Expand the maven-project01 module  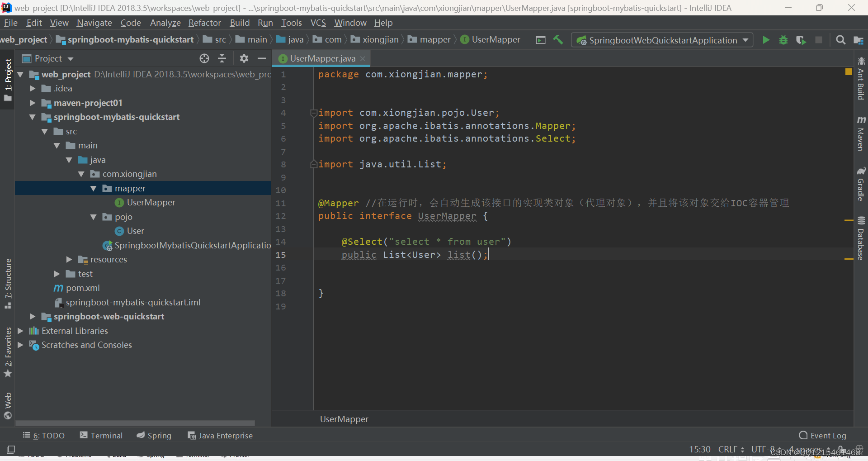coord(33,103)
